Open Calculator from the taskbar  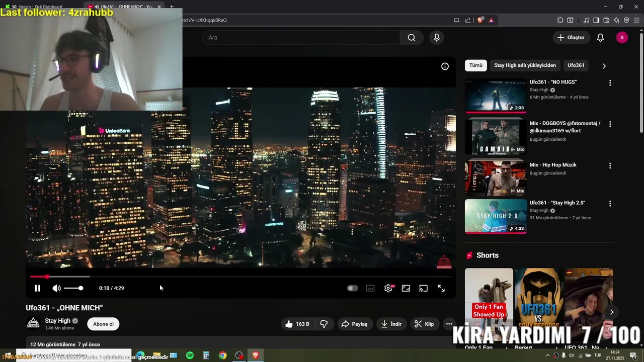point(206,355)
